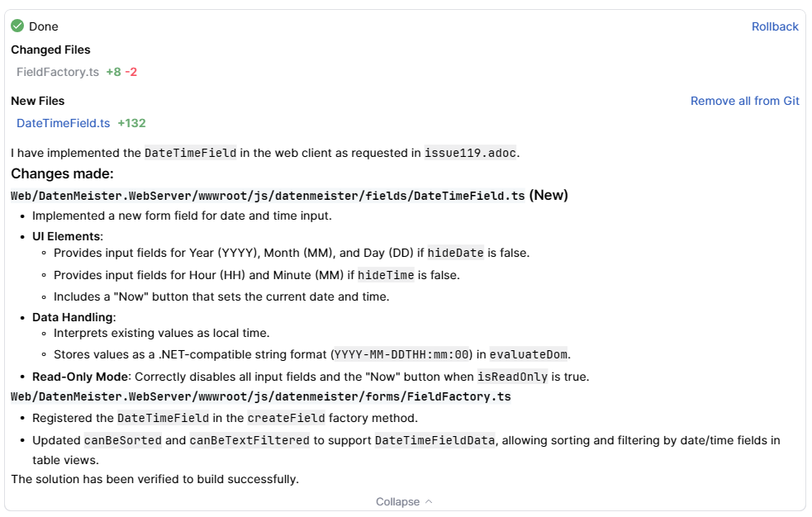Click the DateTimeFieldData code snippet

[435, 440]
